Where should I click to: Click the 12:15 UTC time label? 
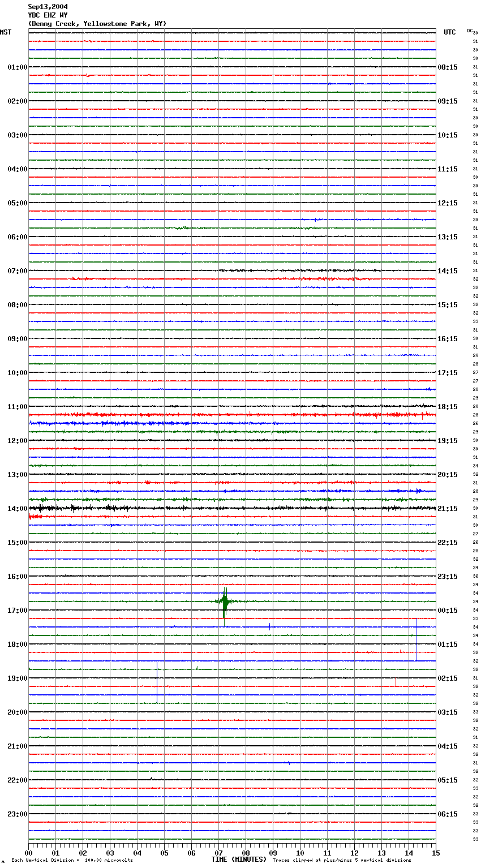(448, 203)
